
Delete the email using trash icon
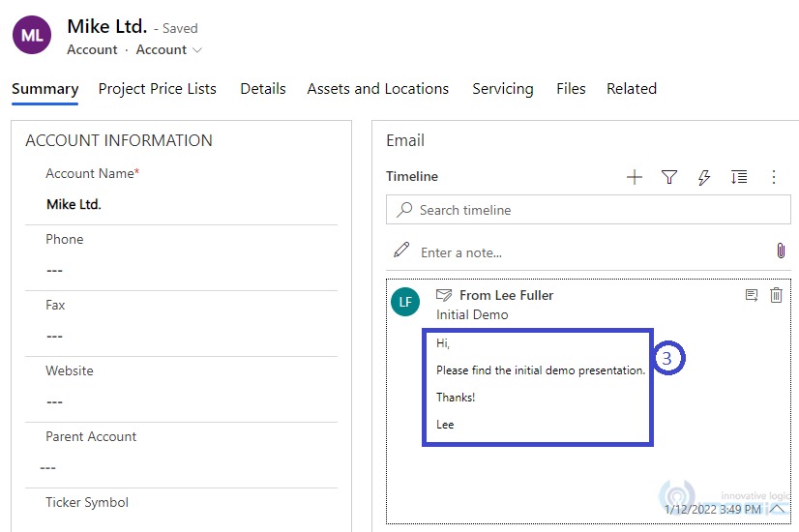coord(776,295)
